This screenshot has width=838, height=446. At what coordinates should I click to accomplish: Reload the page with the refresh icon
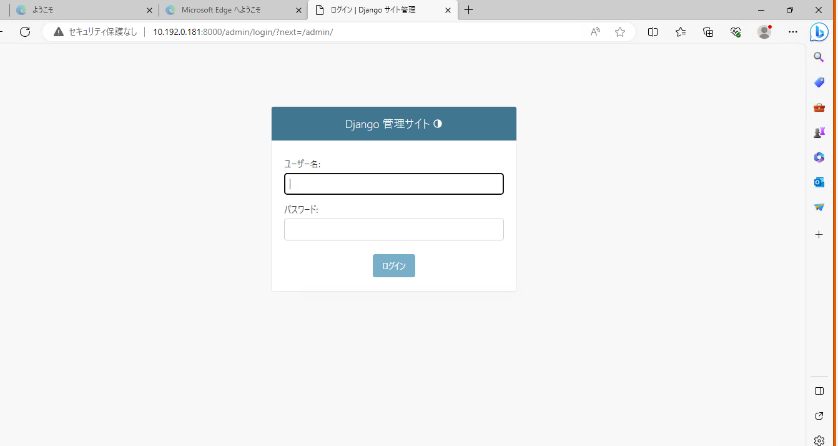(x=25, y=32)
